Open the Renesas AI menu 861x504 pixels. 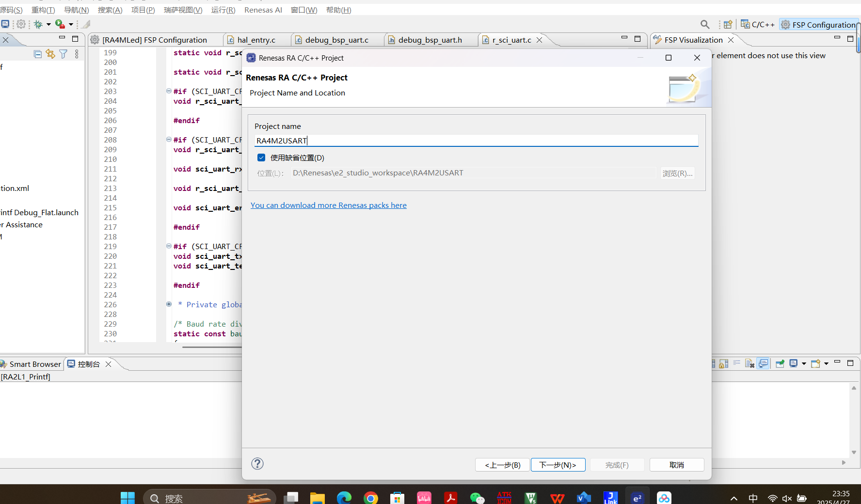263,10
